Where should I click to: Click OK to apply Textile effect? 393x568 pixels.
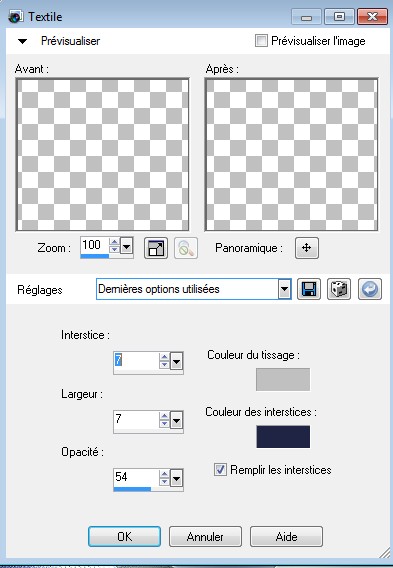click(x=125, y=536)
